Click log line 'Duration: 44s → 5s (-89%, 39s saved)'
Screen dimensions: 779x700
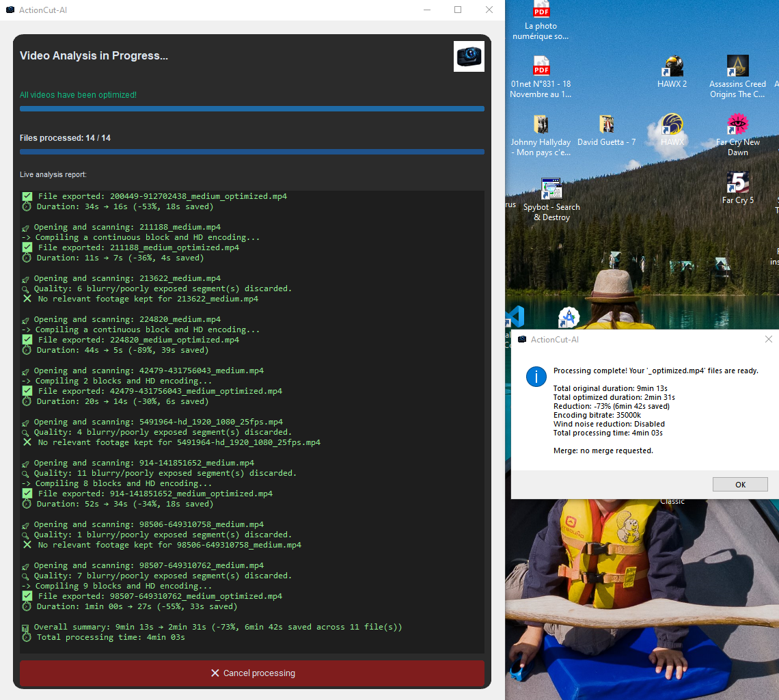[115, 350]
